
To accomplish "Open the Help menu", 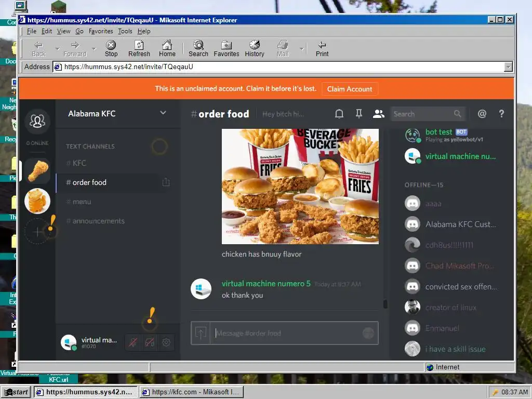I will (144, 31).
